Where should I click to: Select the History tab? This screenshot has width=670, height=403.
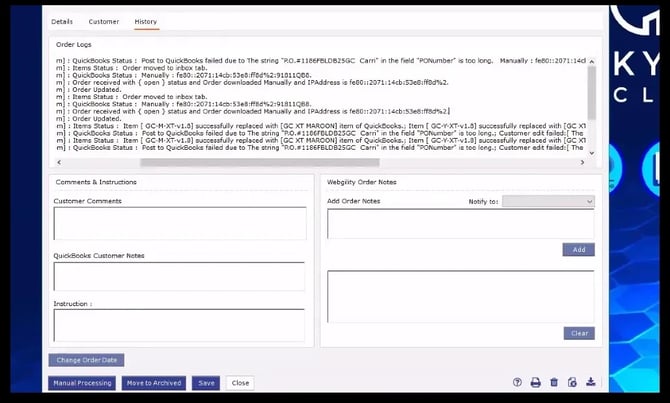click(x=146, y=21)
